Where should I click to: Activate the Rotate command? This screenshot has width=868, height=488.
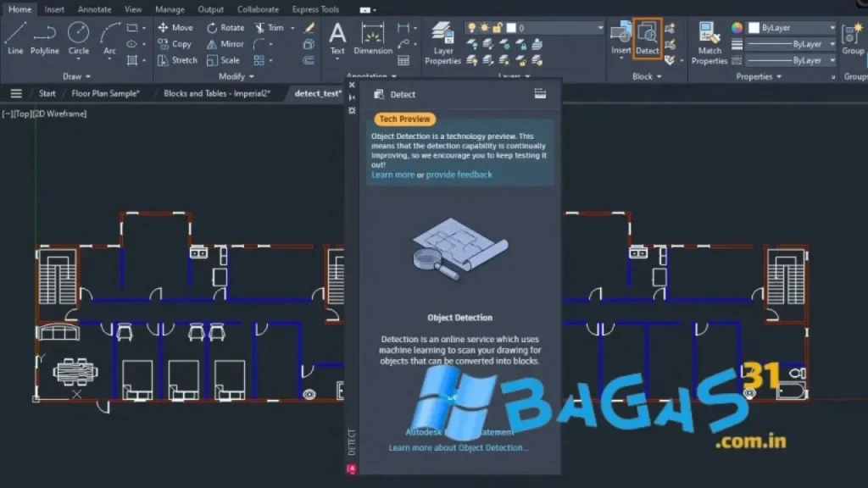[225, 28]
